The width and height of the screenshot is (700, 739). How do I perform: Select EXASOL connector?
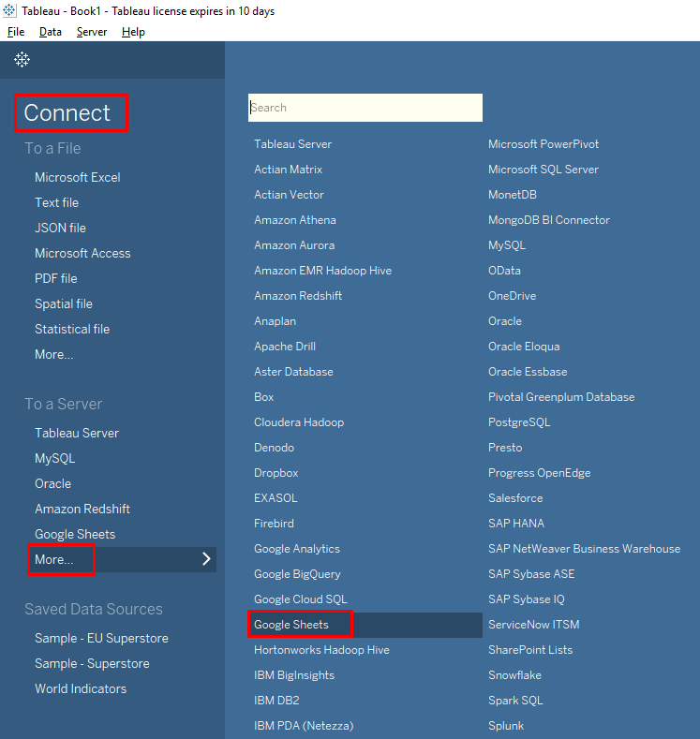(x=276, y=498)
